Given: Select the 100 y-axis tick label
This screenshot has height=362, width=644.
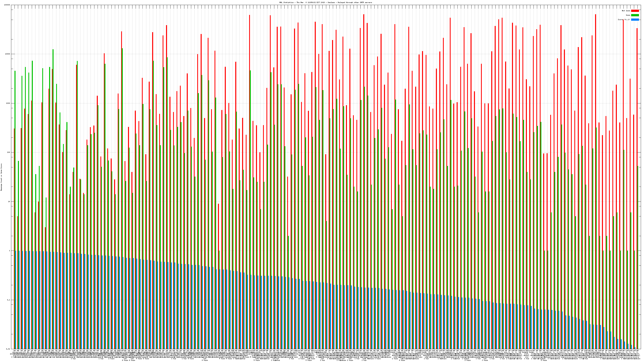Looking at the screenshot, I should (9, 152).
